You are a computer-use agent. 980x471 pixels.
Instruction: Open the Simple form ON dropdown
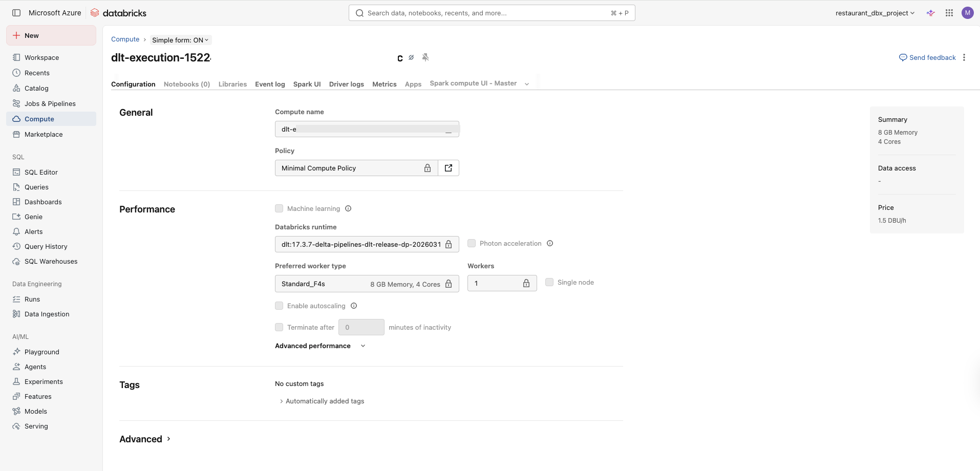point(180,40)
